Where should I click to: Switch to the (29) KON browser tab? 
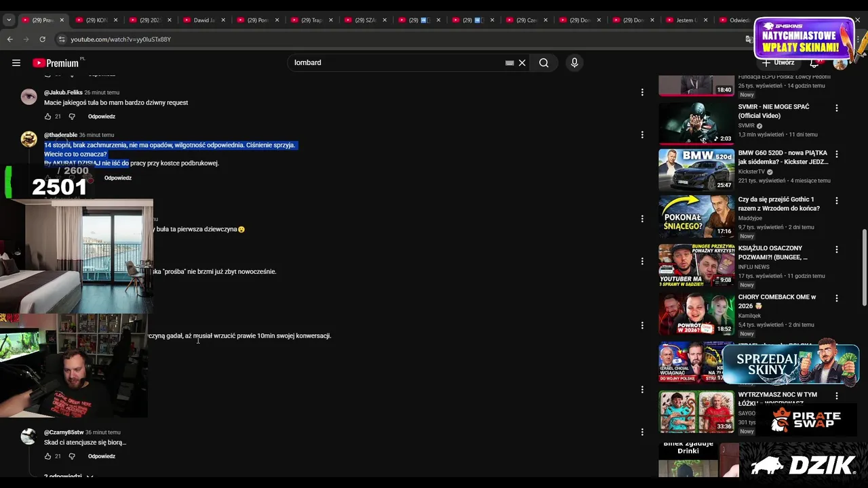click(x=97, y=20)
